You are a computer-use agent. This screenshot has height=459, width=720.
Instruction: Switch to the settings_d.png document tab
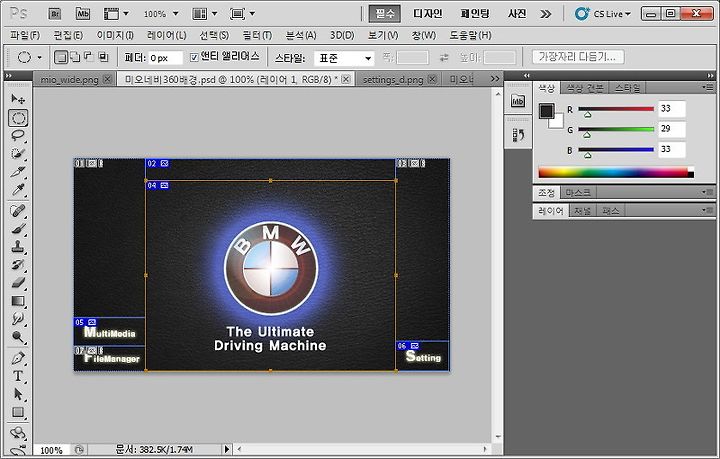coord(393,79)
